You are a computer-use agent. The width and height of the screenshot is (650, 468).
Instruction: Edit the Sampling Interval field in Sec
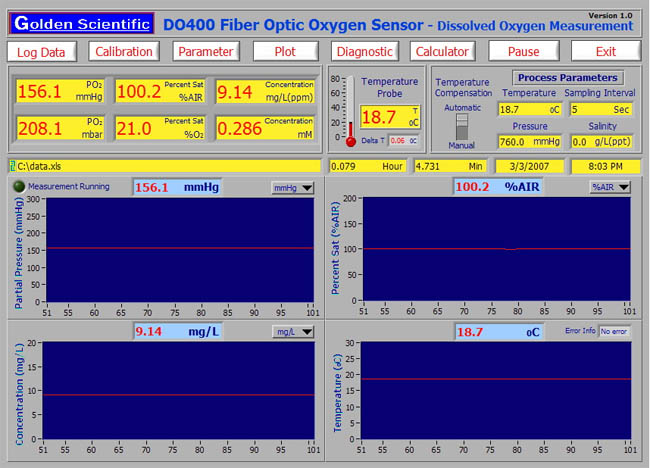(x=601, y=109)
